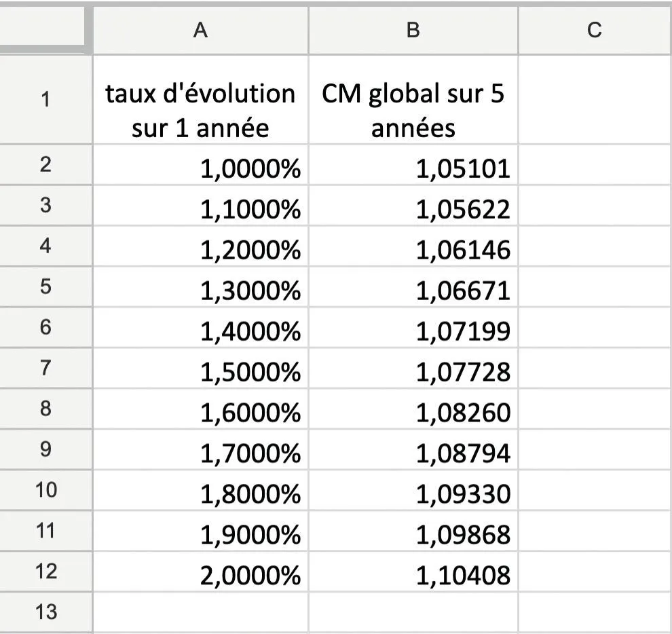Select cell with 1,5000%
This screenshot has height=634, width=672.
tap(200, 368)
